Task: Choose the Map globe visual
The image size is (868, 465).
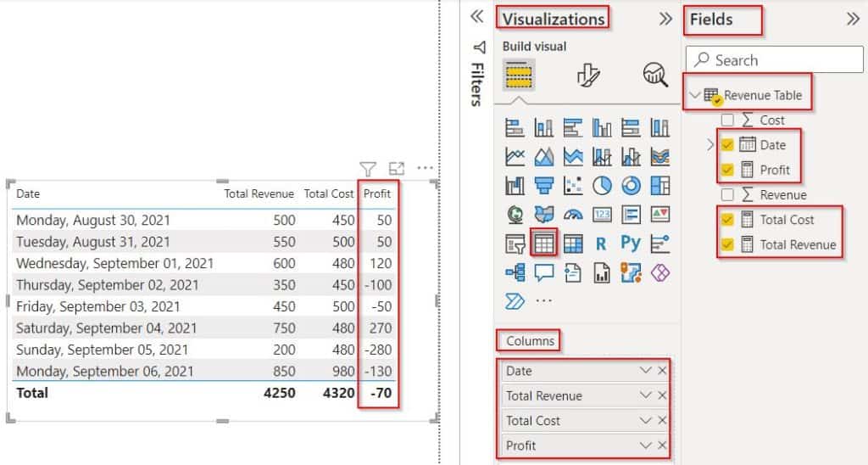Action: pyautogui.click(x=515, y=215)
